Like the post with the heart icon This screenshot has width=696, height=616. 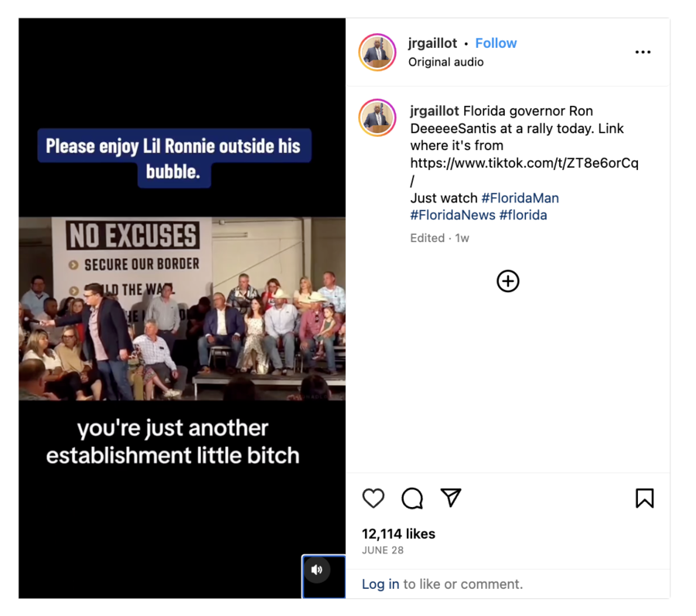pos(373,498)
